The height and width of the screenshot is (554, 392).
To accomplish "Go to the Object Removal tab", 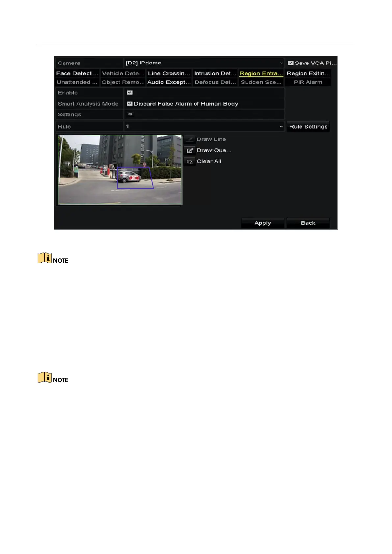I will click(x=123, y=82).
